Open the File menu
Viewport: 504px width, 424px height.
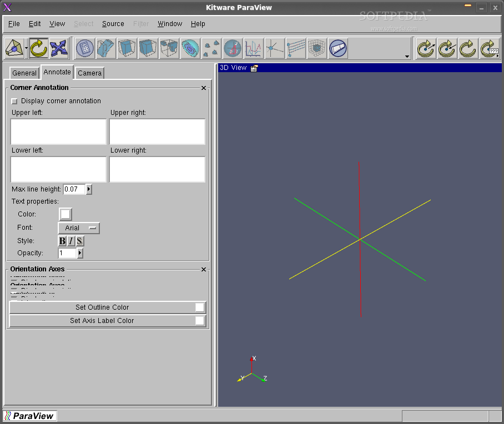(x=14, y=24)
